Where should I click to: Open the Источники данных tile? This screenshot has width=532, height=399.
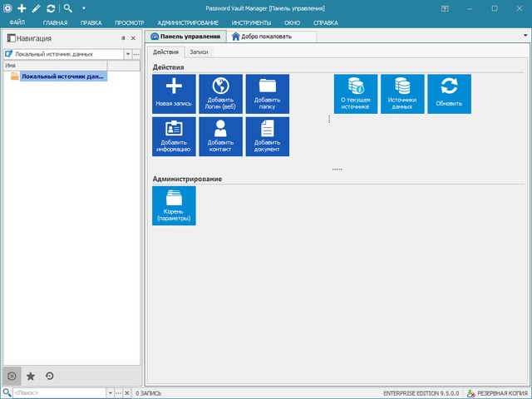click(402, 94)
